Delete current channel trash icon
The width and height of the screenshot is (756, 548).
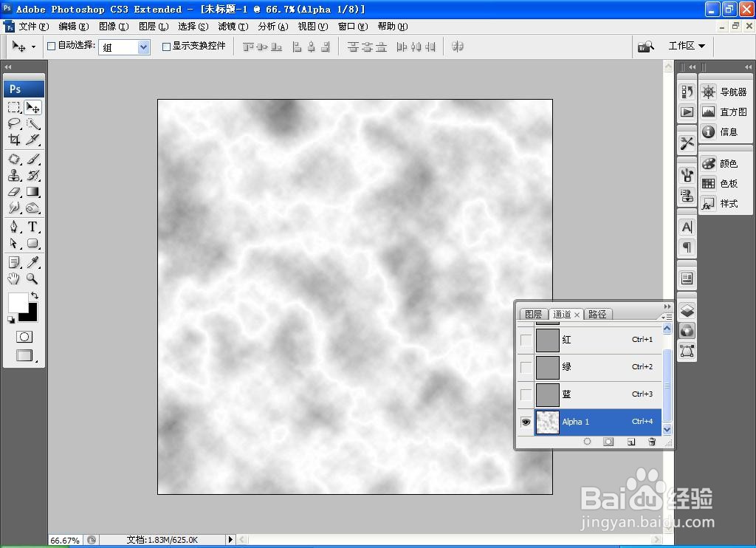652,442
